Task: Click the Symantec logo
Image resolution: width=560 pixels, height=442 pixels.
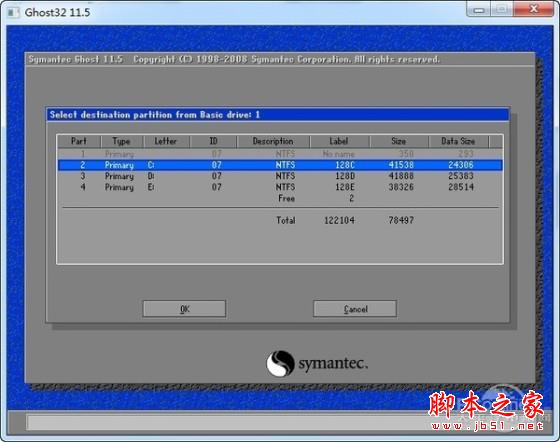Action: pos(317,363)
